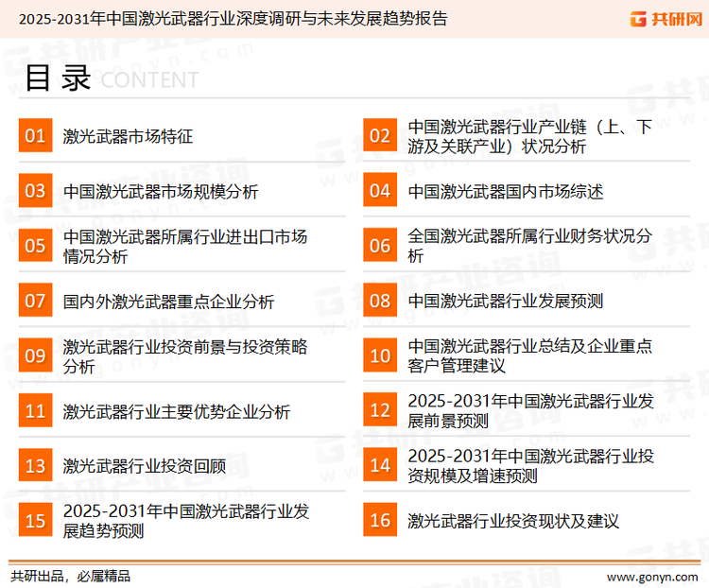
Task: Select 中国激光武器市场规模分析 entry
Action: [161, 191]
